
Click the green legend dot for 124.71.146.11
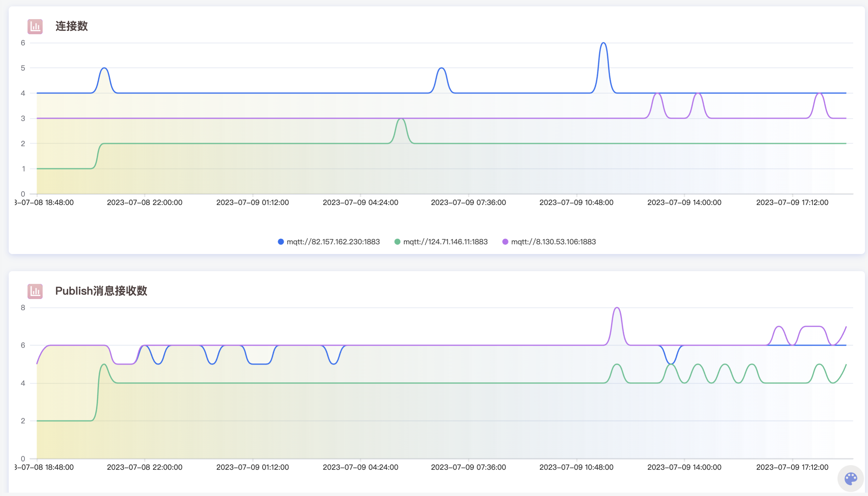[397, 242]
